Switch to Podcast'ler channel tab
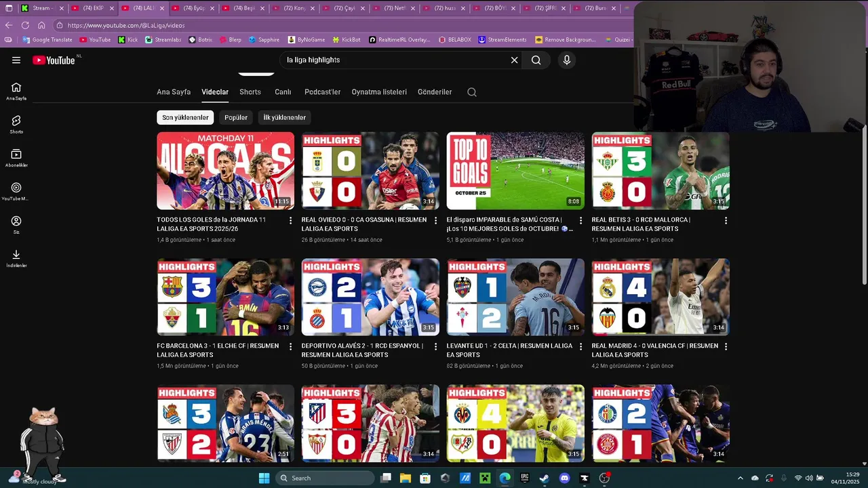The width and height of the screenshot is (868, 488). (323, 92)
